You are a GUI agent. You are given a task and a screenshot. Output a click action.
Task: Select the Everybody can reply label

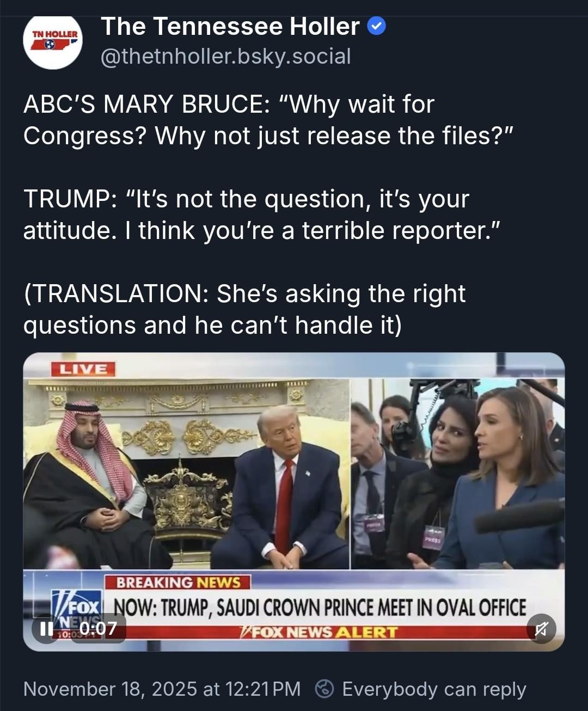point(434,689)
